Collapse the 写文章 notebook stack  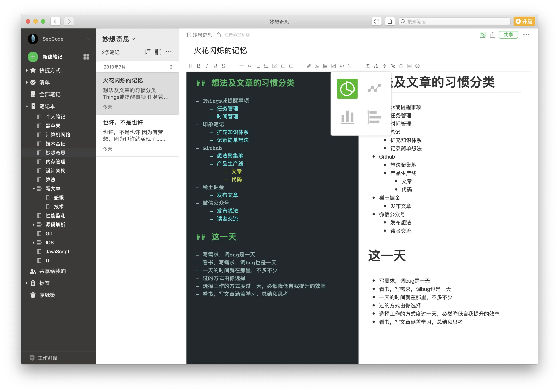point(34,189)
